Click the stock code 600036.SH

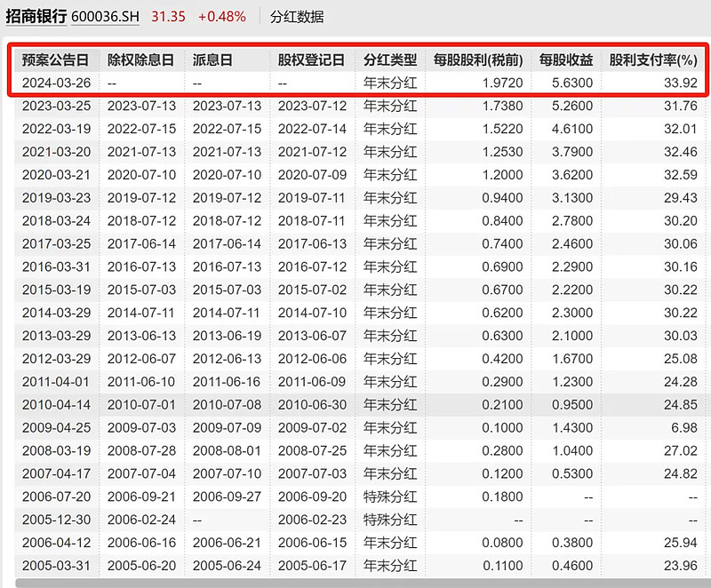[105, 17]
